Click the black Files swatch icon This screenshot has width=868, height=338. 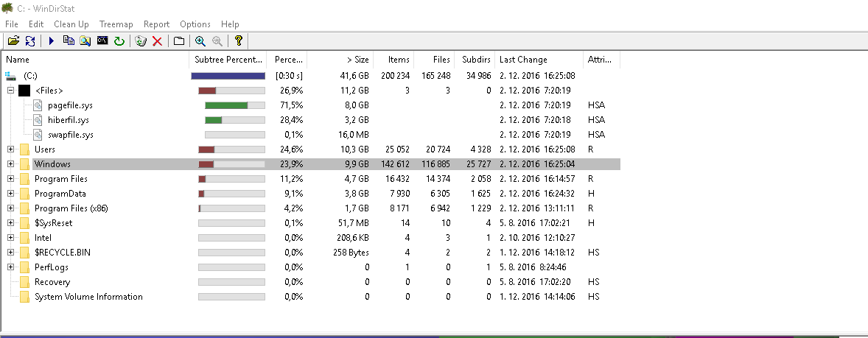click(x=24, y=91)
